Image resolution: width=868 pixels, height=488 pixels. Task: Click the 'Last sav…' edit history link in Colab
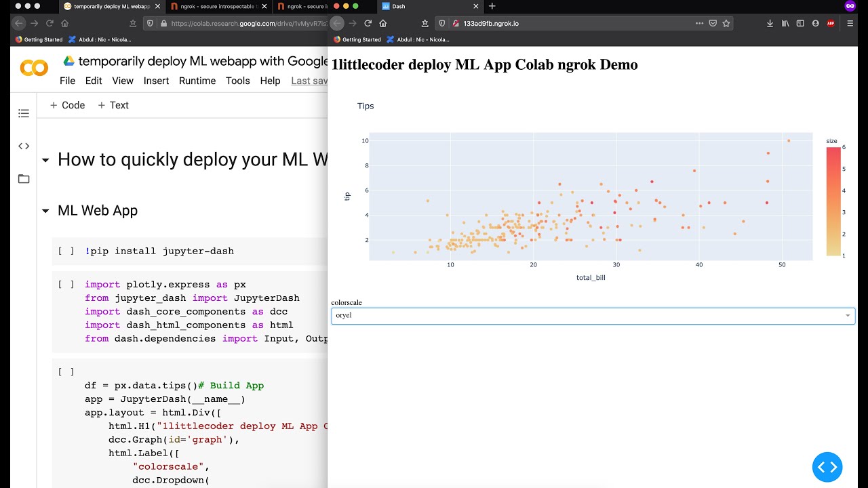(x=309, y=81)
